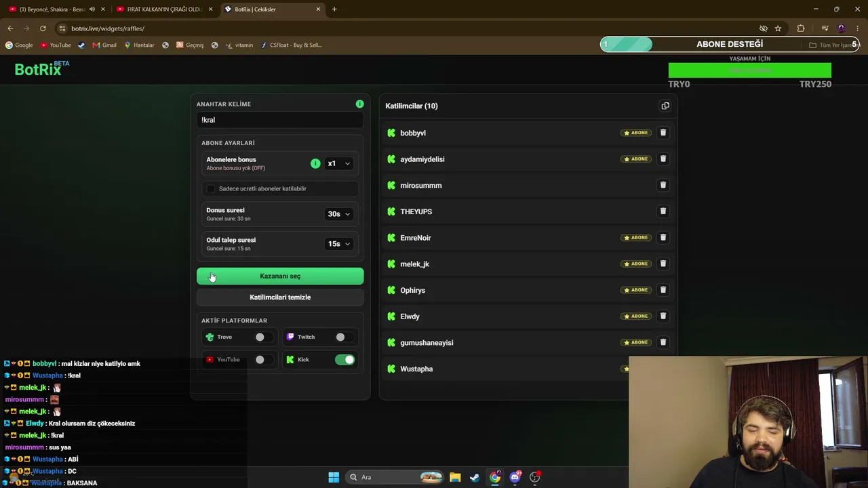
Task: Show the Abonelere bonus info tooltip icon
Action: click(315, 163)
